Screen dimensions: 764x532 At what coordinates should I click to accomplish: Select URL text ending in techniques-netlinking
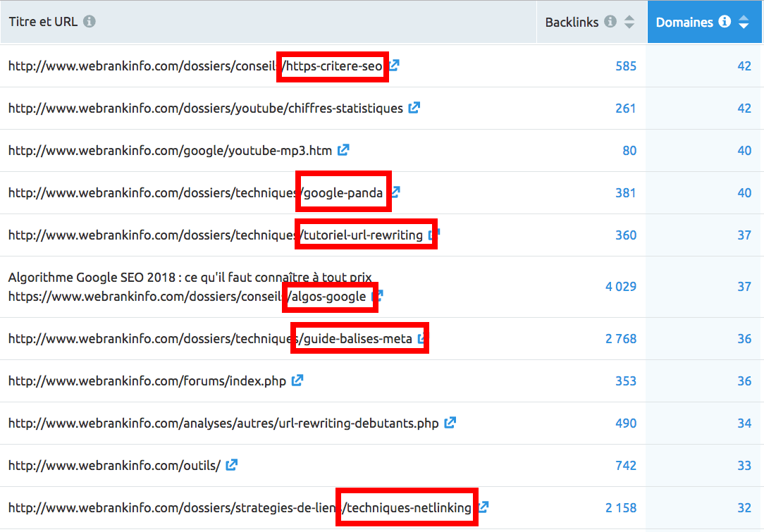point(240,508)
